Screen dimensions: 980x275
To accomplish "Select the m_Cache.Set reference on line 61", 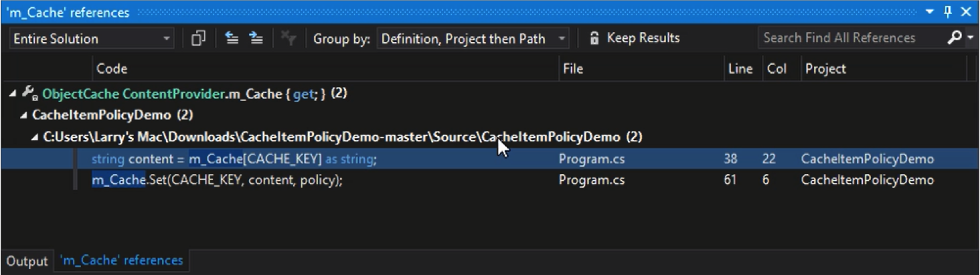I will pyautogui.click(x=489, y=180).
